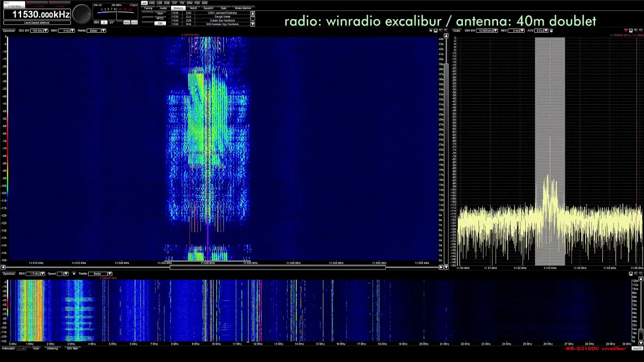Show HFCC memory database
Screen dimensions: 644x362
coord(160,19)
